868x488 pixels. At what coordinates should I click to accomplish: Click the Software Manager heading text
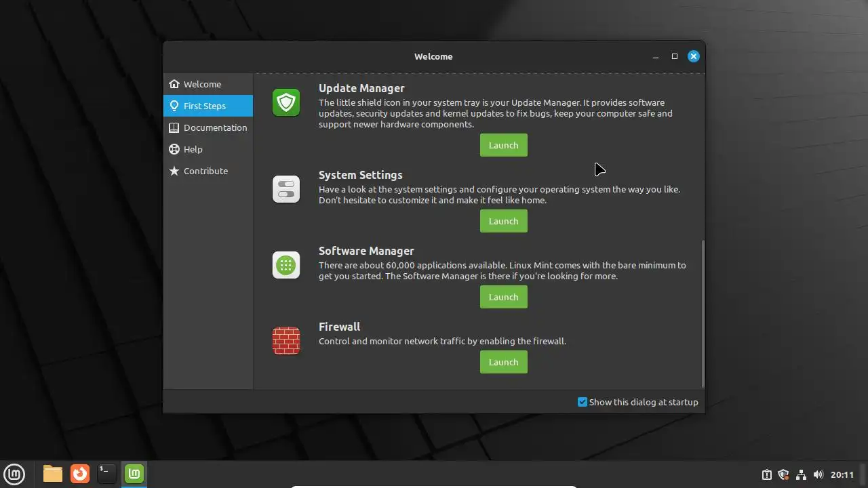coord(366,251)
